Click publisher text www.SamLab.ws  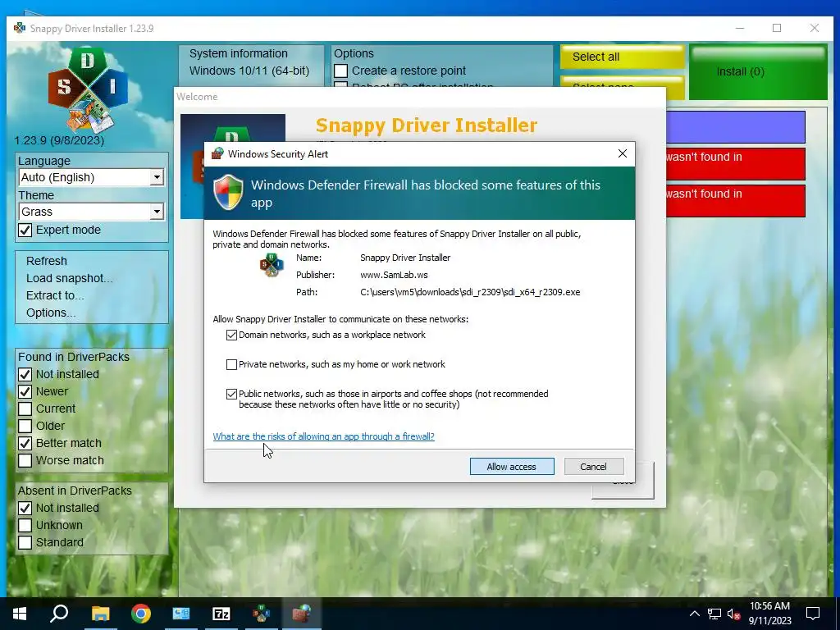point(394,275)
